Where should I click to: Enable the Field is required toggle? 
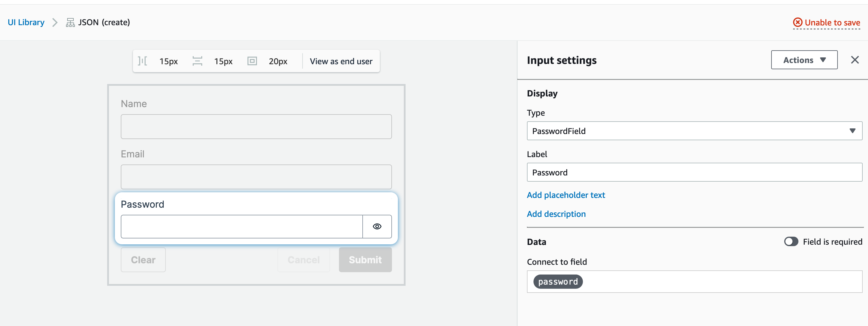coord(791,241)
